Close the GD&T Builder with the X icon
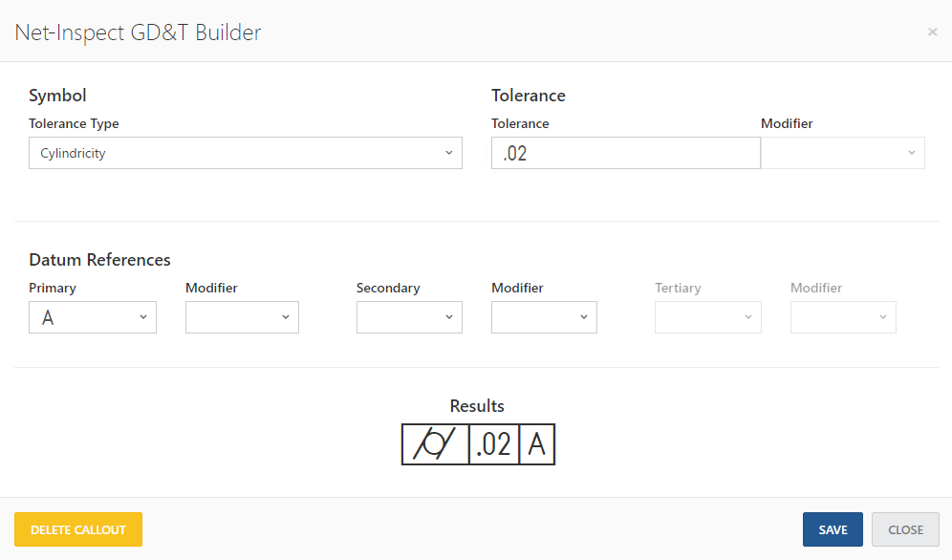Viewport: 952px width, 560px height. coord(933,32)
